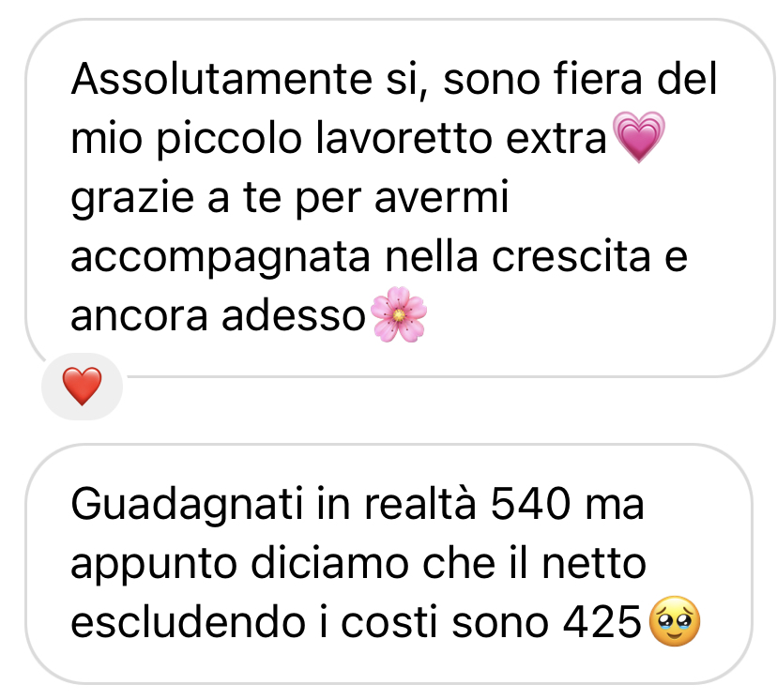Click the word "lavoretto" in the first message
This screenshot has width=777, height=700.
[404, 138]
